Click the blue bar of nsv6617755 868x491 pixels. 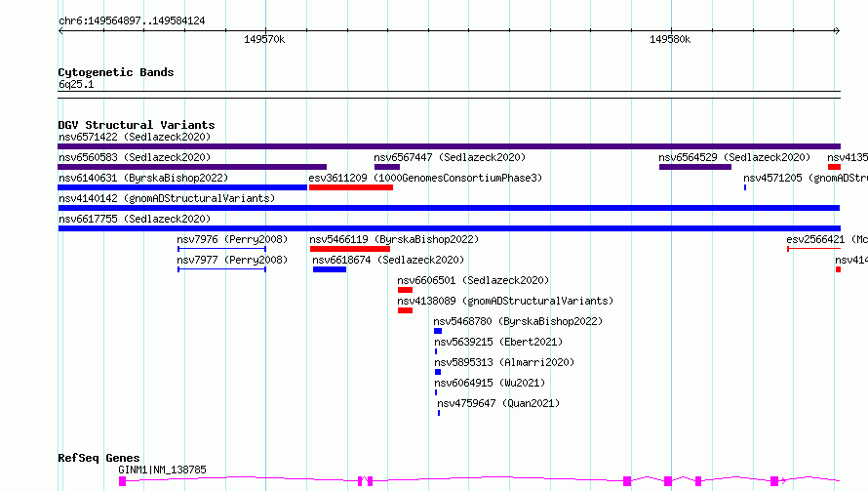coord(449,228)
